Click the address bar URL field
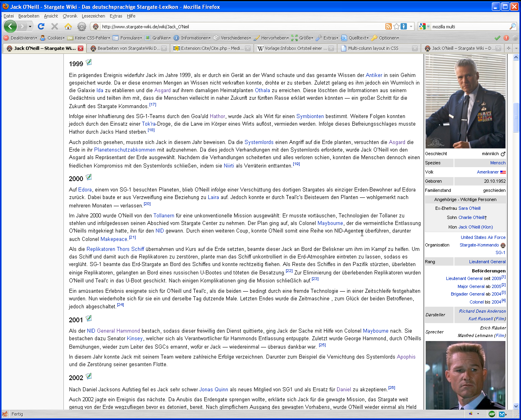521x420 pixels. tap(239, 27)
